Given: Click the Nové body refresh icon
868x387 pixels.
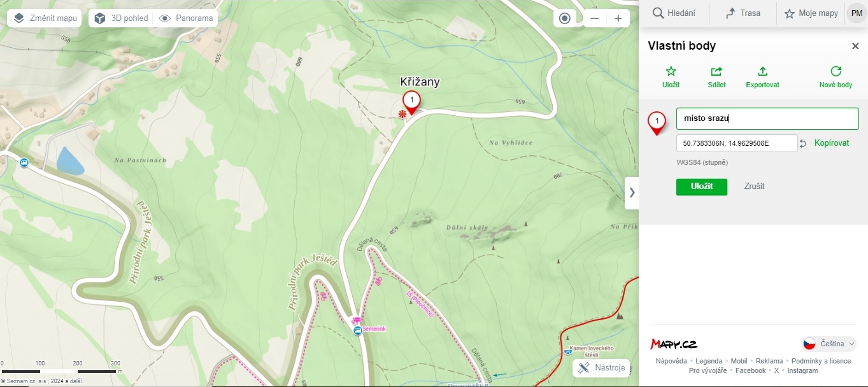Looking at the screenshot, I should (x=836, y=71).
